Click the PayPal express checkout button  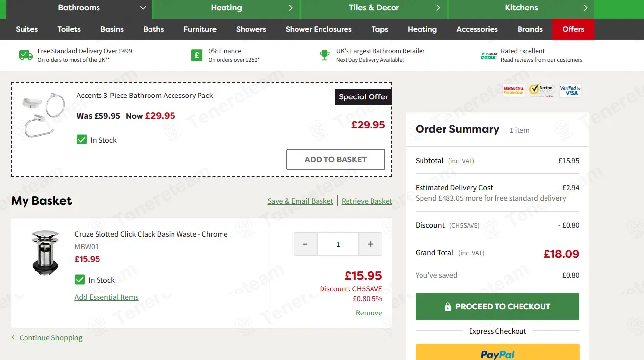tap(497, 352)
